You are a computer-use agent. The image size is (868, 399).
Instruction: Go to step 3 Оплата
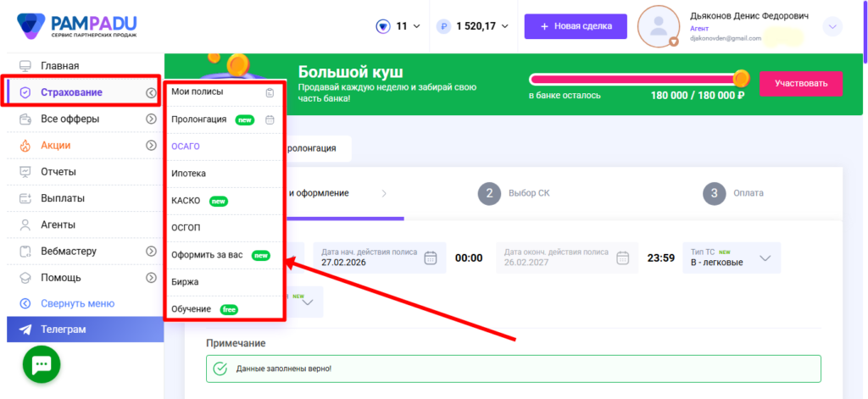pos(733,193)
